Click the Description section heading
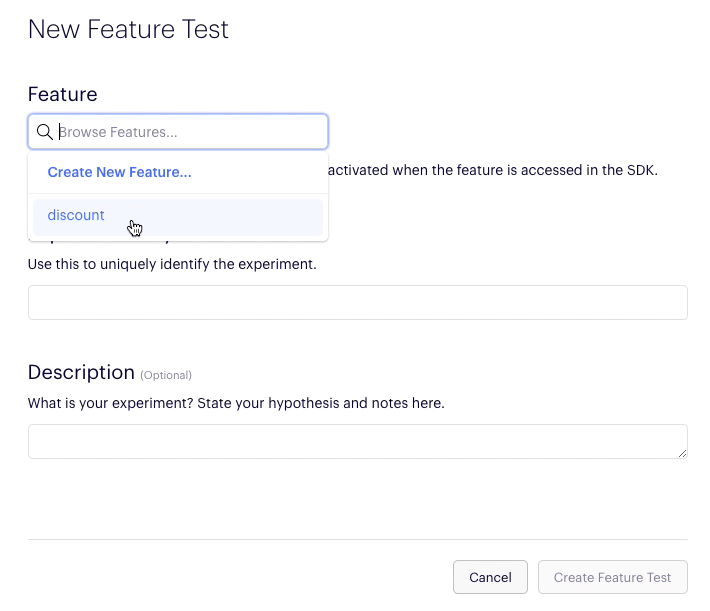This screenshot has width=710, height=611. point(81,372)
